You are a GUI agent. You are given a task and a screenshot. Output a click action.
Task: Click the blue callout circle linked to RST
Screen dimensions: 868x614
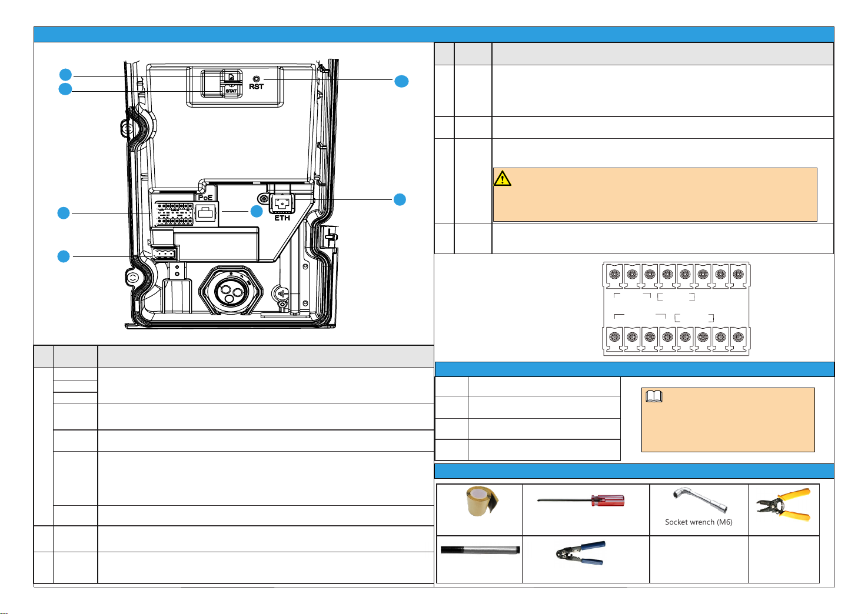(401, 81)
